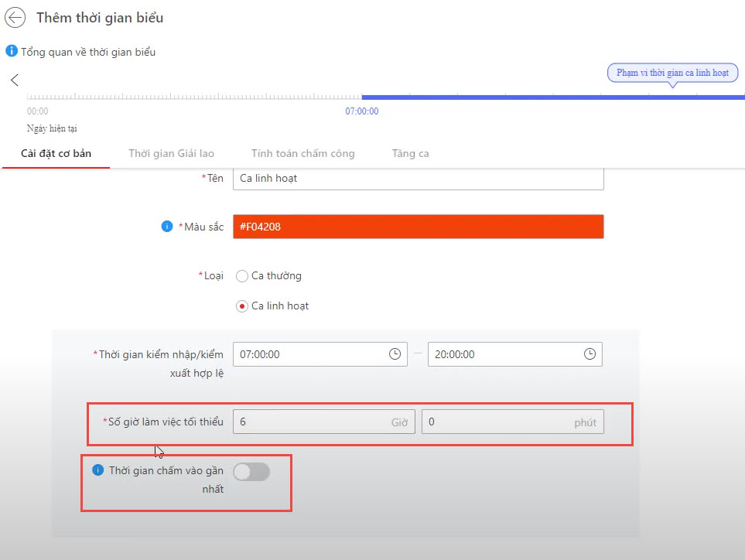
Task: Click info icon next to Tổng quan về thời gian biểu
Action: 12,51
